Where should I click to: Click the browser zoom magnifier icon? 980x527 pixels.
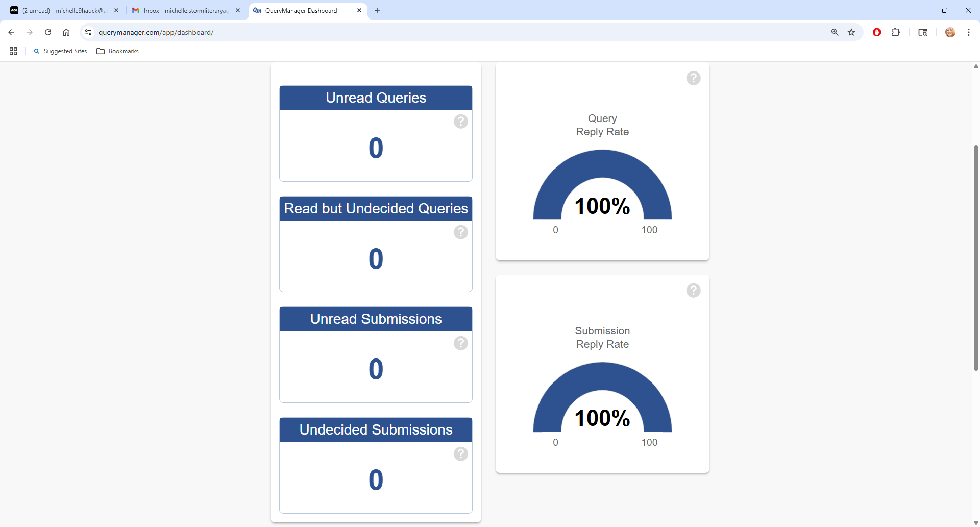pyautogui.click(x=835, y=32)
